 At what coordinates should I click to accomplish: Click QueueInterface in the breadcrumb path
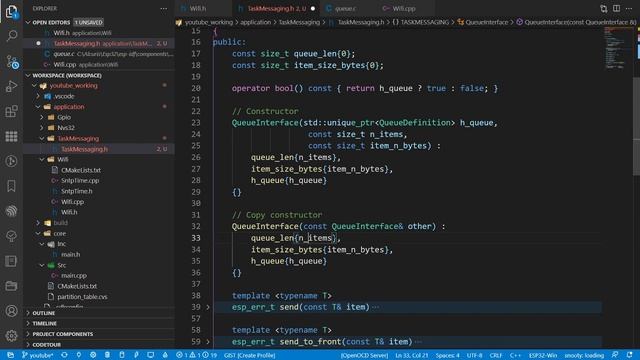pyautogui.click(x=487, y=22)
